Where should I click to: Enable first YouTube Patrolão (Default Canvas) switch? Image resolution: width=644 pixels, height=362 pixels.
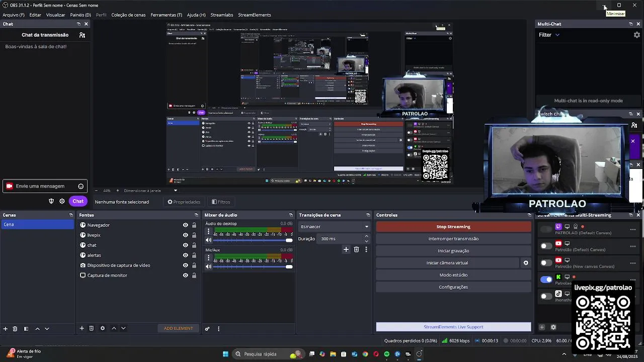point(546,246)
